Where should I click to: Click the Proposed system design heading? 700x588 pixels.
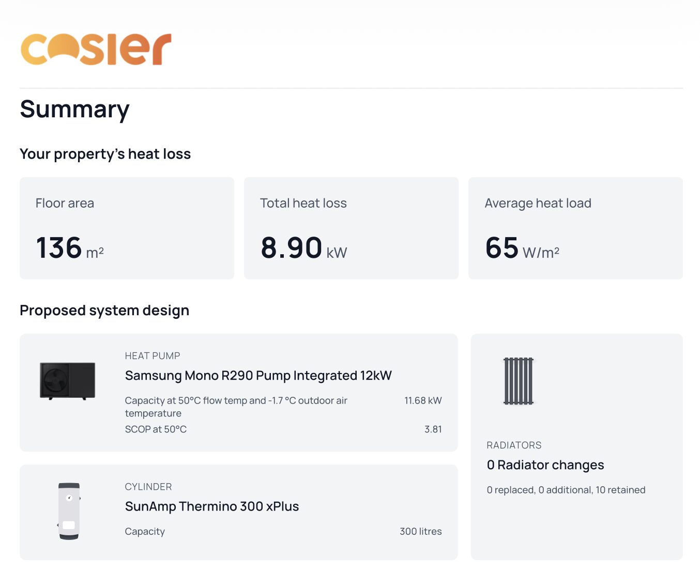104,311
